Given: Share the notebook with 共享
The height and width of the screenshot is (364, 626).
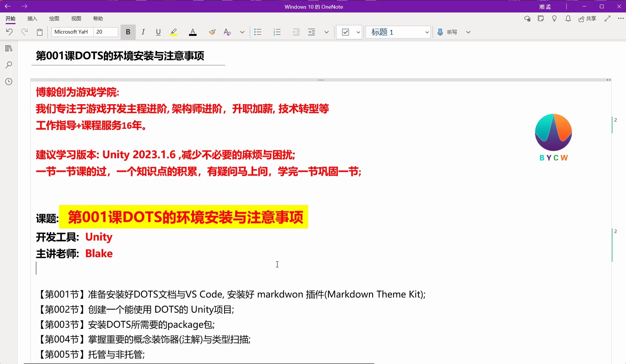Looking at the screenshot, I should pyautogui.click(x=587, y=19).
